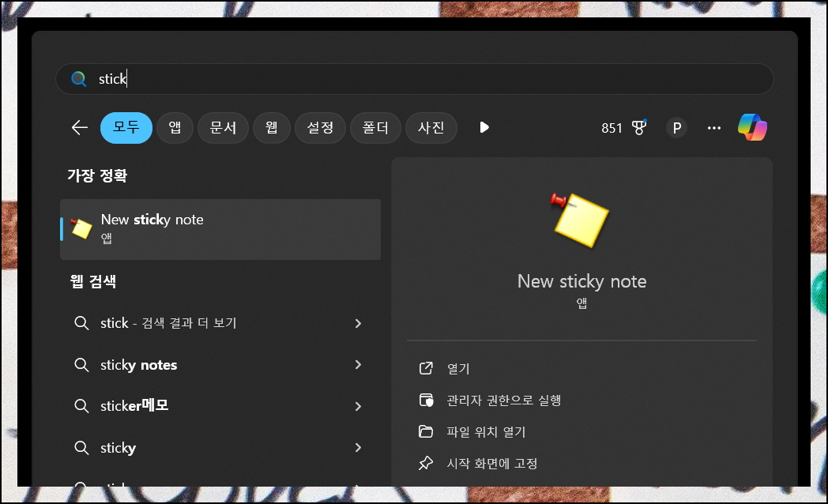Switch to the 폴더 filter tab
This screenshot has height=504, width=828.
tap(375, 128)
